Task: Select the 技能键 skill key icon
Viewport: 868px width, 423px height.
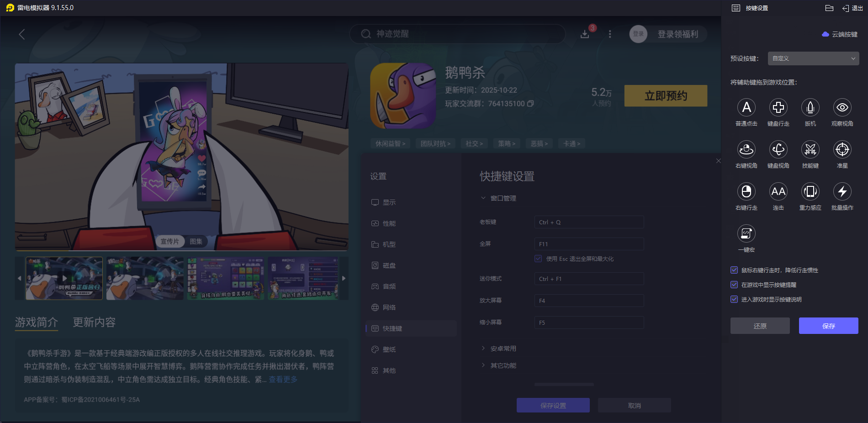Action: click(x=810, y=150)
